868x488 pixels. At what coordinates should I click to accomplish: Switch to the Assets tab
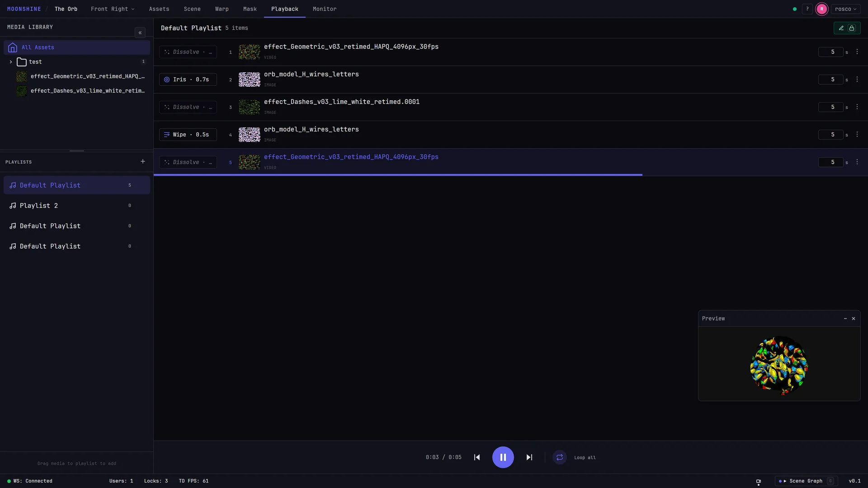pyautogui.click(x=159, y=9)
